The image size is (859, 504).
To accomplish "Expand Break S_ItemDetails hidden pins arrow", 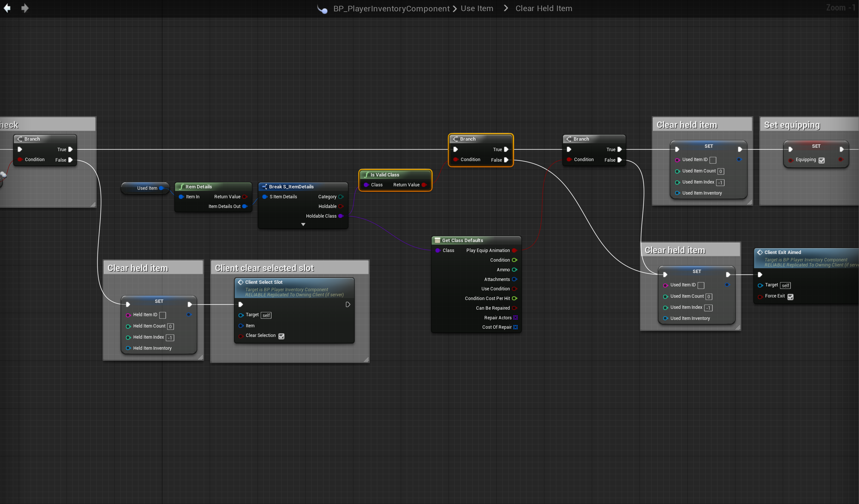I will 303,224.
